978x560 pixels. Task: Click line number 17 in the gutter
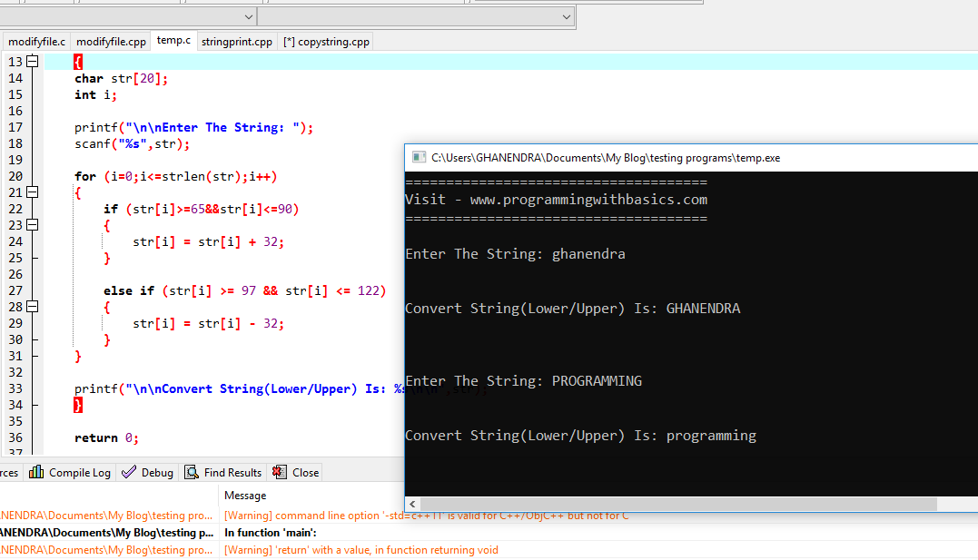pos(15,127)
